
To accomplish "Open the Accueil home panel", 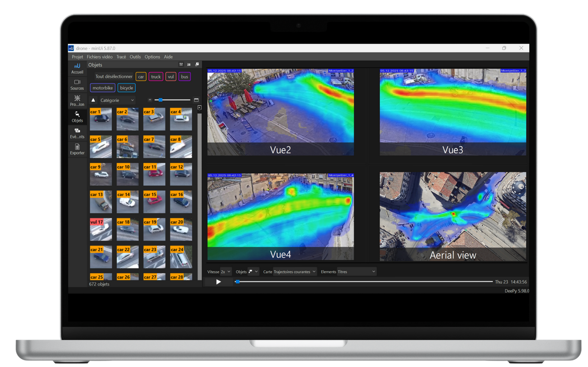I will (77, 68).
